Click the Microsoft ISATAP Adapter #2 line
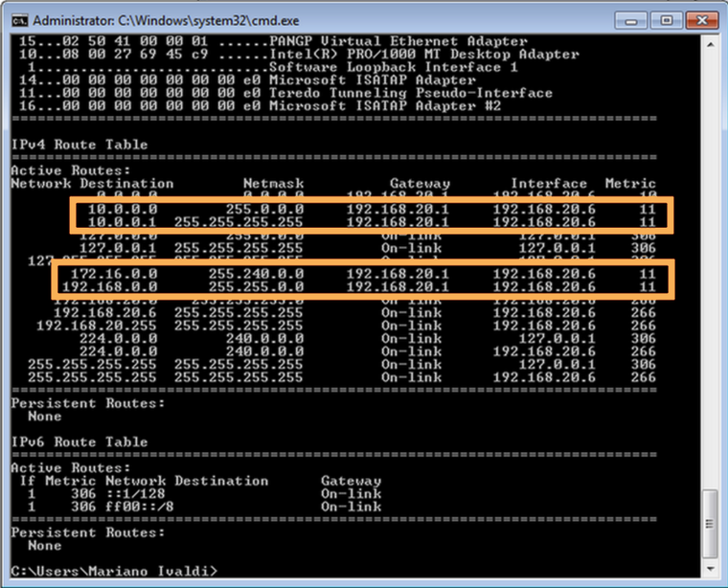 pos(260,106)
